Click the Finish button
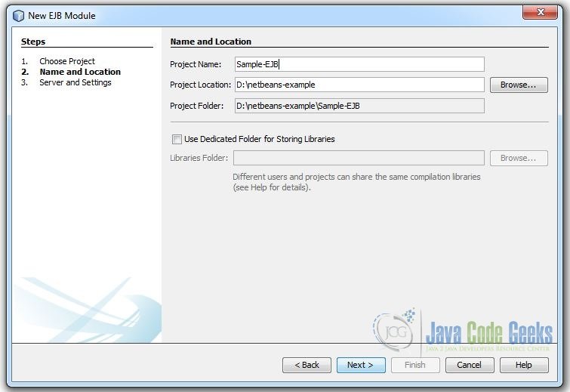The height and width of the screenshot is (392, 570). point(415,365)
